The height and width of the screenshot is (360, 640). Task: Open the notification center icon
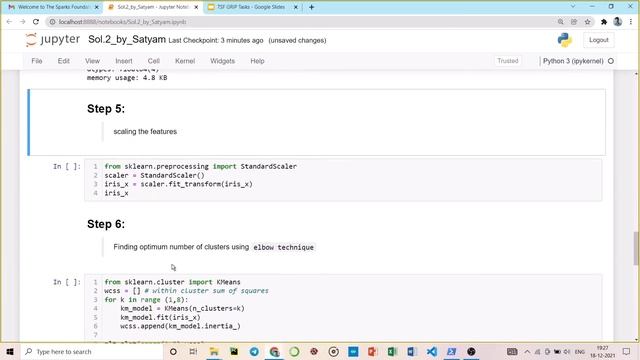[x=627, y=351]
